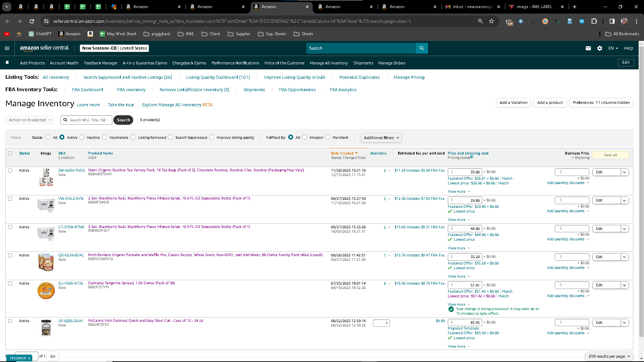Open the 250 results per page dropdown
644x362 pixels.
pyautogui.click(x=609, y=356)
